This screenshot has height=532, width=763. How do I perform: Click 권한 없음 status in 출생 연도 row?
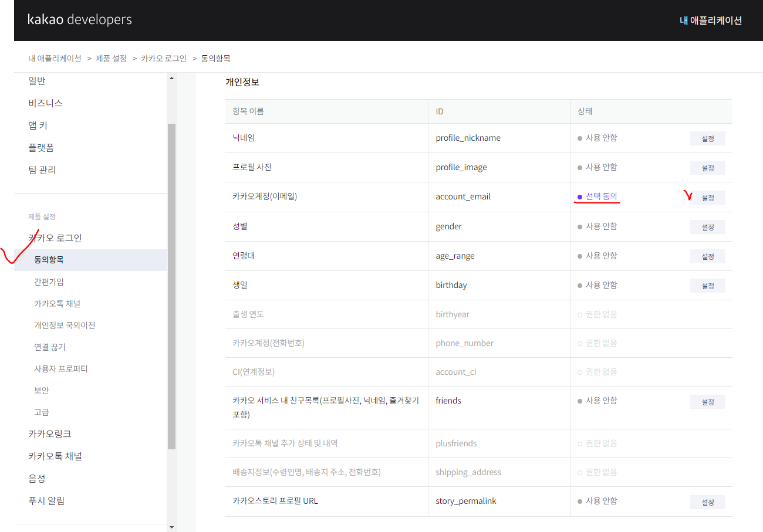[602, 314]
